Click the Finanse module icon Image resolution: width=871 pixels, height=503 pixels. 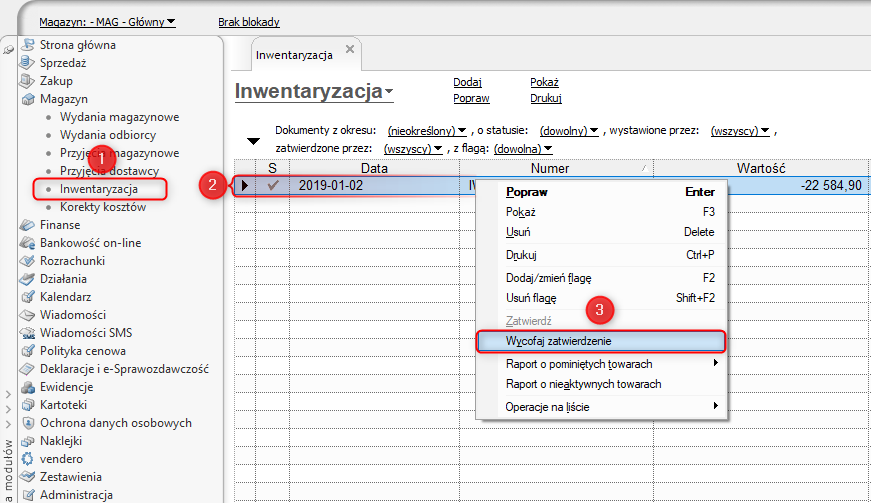[x=27, y=225]
